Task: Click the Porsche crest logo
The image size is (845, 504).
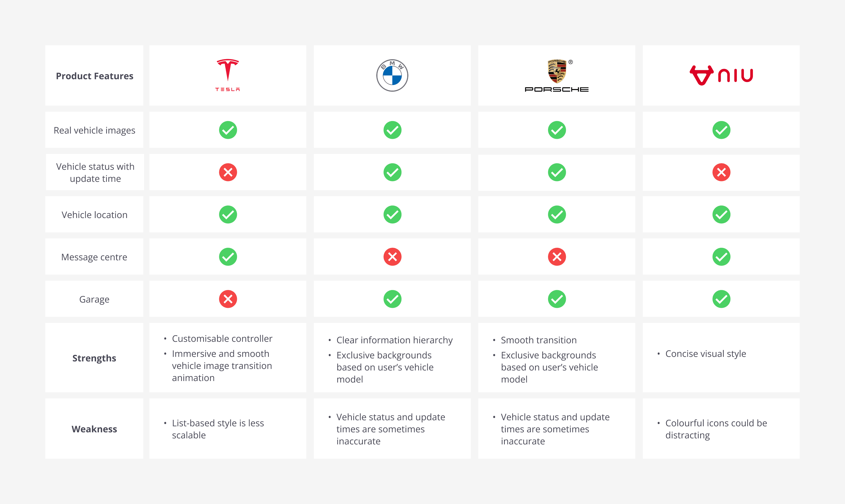Action: tap(557, 75)
